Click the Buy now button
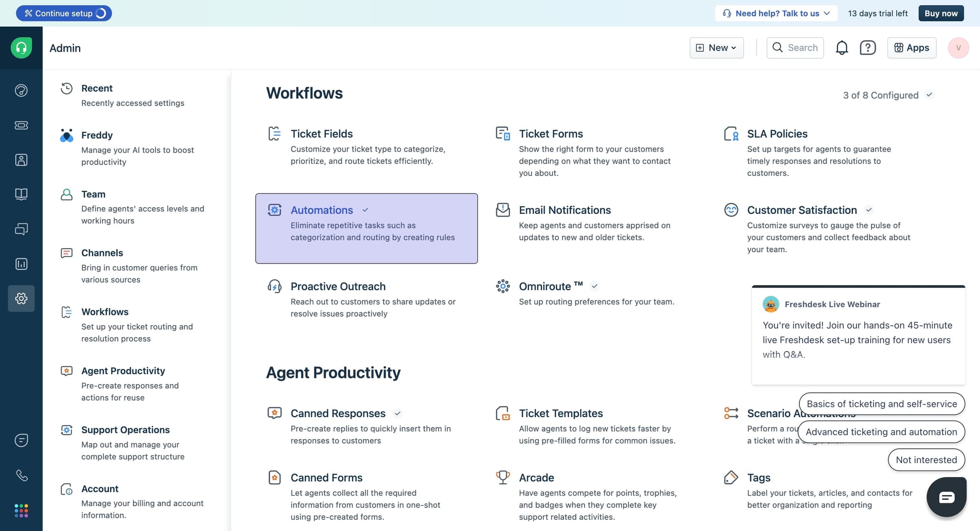This screenshot has width=980, height=531. coord(941,13)
